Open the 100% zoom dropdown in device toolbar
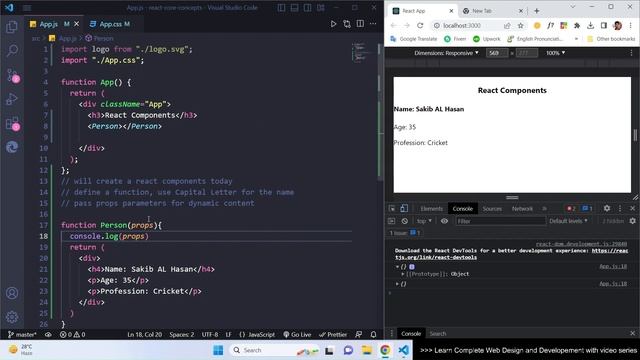This screenshot has height=360, width=640. [x=556, y=53]
